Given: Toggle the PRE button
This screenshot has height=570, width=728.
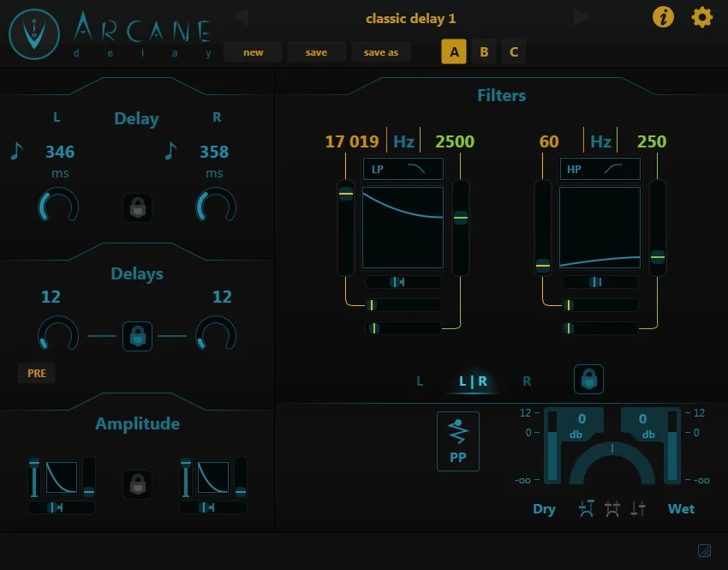Looking at the screenshot, I should (x=37, y=373).
